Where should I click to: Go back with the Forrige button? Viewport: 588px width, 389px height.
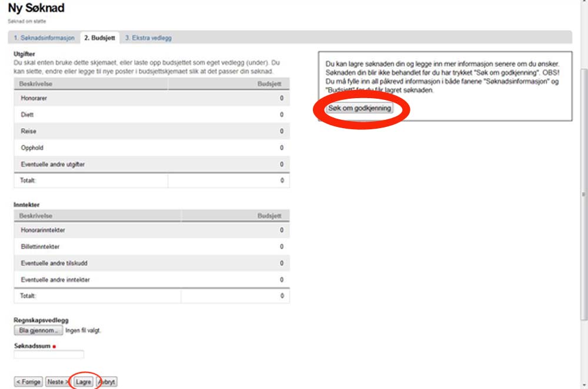point(28,381)
